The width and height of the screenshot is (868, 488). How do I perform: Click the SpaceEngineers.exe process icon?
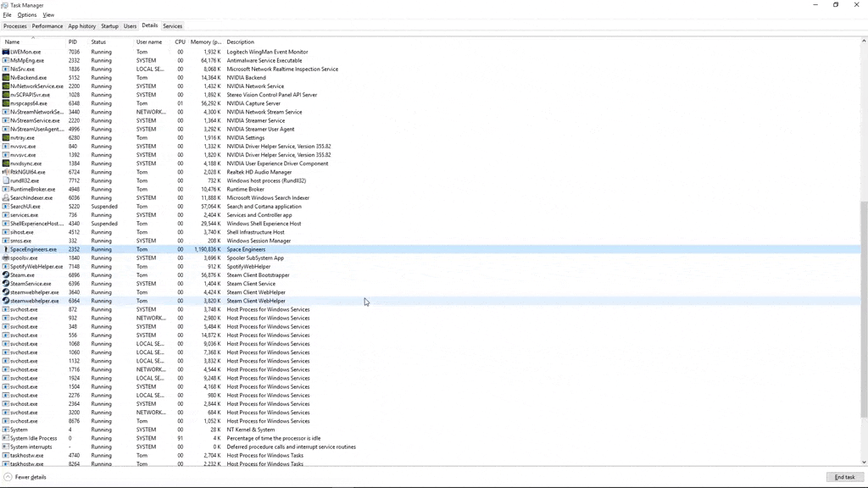point(6,250)
